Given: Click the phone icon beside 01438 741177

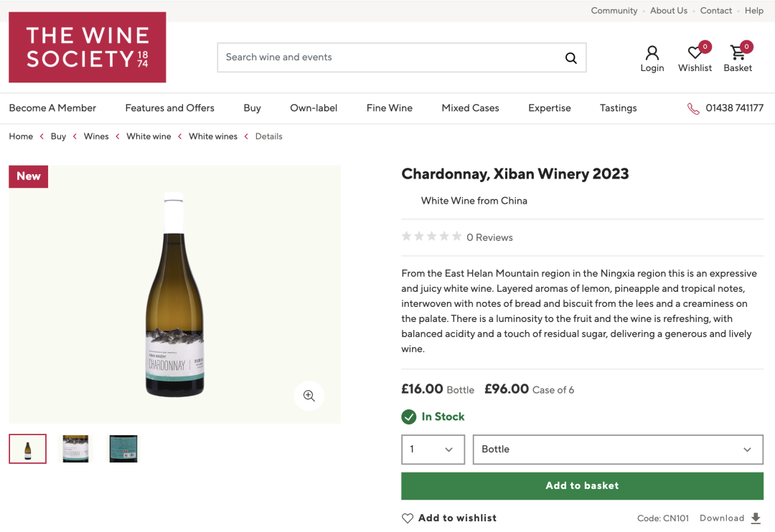Looking at the screenshot, I should 693,108.
